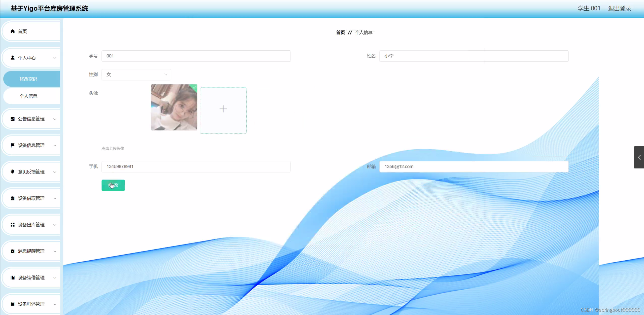Select the 个人信息 submenu item
Viewport: 644px width, 315px height.
(x=28, y=96)
